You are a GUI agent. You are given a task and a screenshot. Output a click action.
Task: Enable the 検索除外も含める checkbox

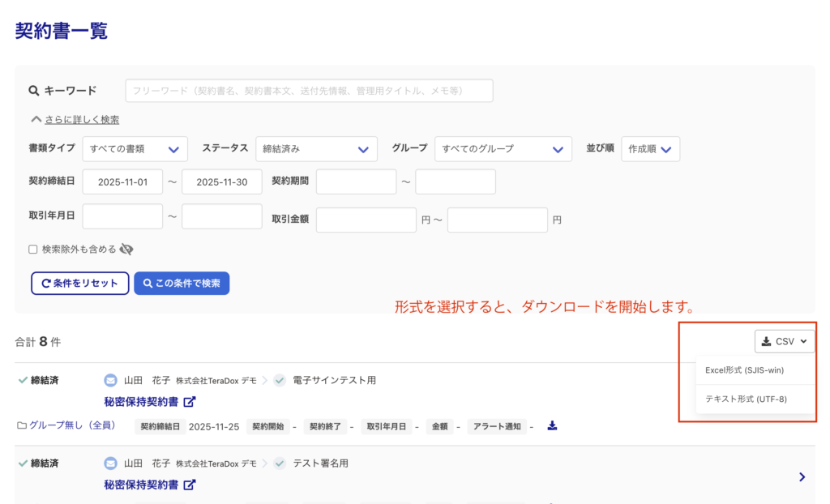[x=33, y=250]
